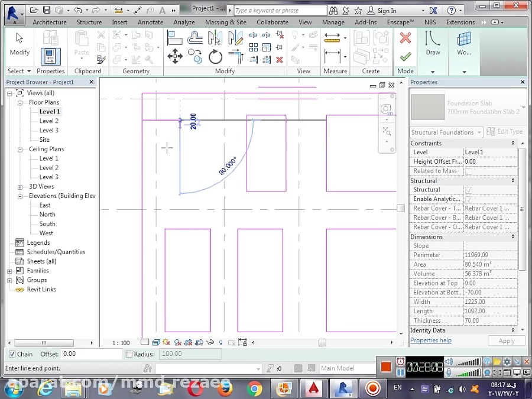Open the Visual Style control on view bar
The height and width of the screenshot is (399, 532).
click(155, 343)
